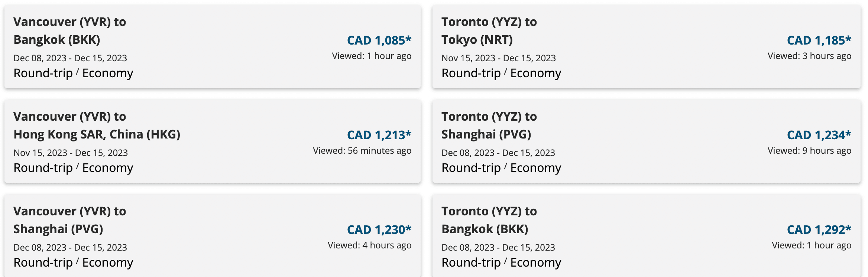Open the Toronto to Shanghai flight deal

pyautogui.click(x=489, y=126)
